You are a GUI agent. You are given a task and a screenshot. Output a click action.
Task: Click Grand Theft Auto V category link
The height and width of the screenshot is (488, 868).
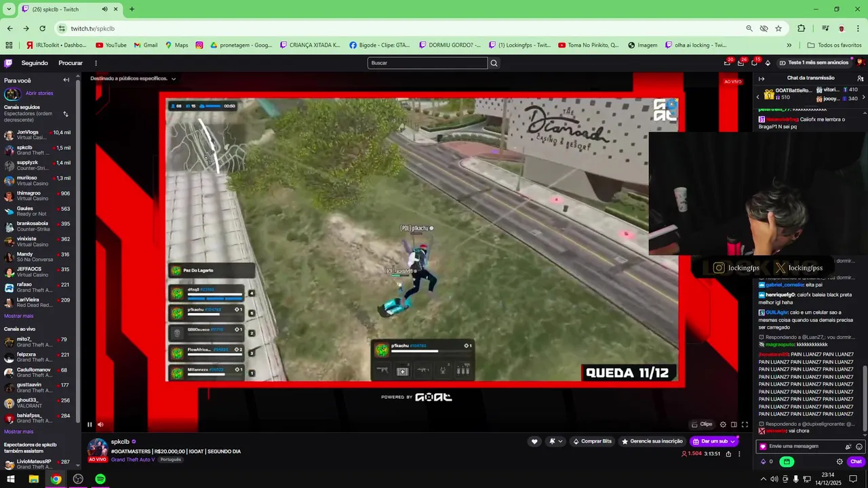click(x=133, y=460)
